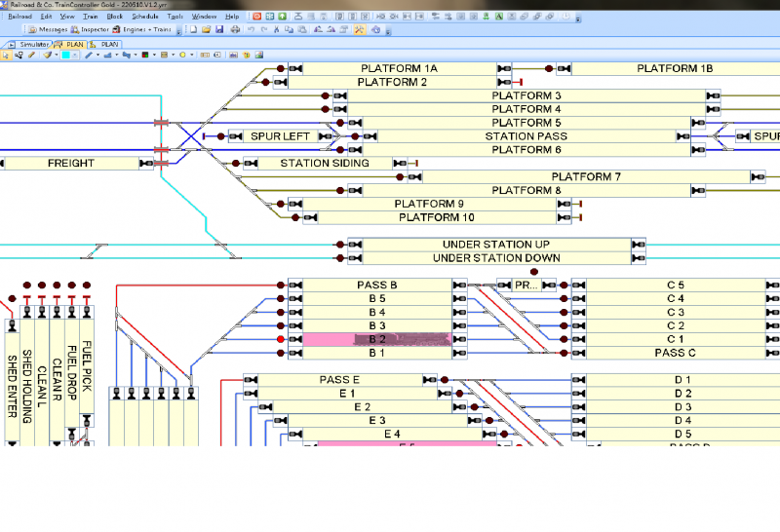This screenshot has height=532, width=780.
Task: Open the Schedule menu
Action: click(x=144, y=17)
